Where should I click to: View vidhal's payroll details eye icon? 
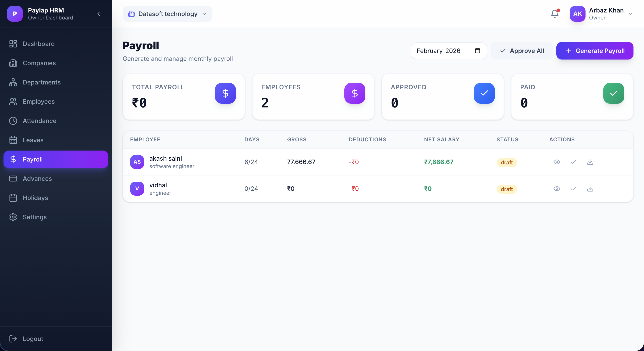point(557,189)
